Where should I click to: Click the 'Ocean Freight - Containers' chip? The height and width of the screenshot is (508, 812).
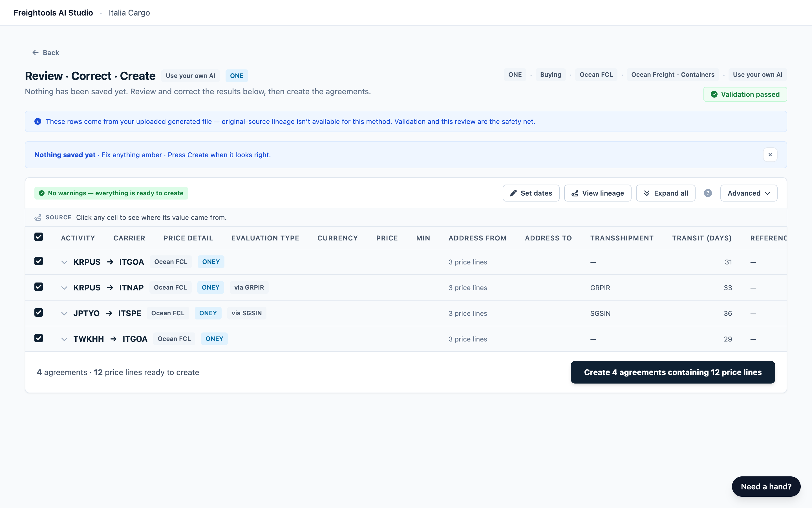pos(673,75)
